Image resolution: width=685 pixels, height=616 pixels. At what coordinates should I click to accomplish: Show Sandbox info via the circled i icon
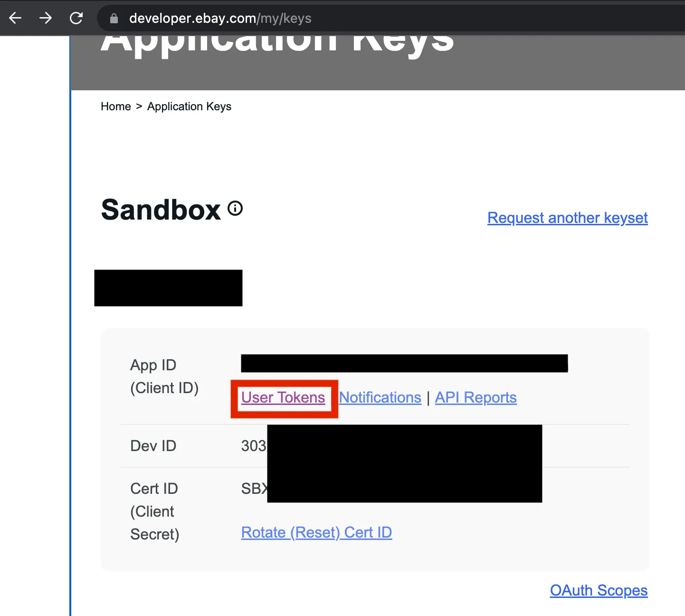(x=235, y=208)
